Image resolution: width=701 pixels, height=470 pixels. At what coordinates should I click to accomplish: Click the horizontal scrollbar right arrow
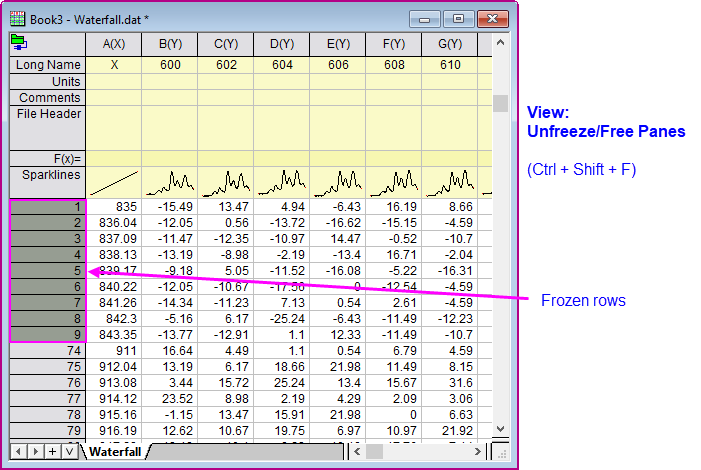[x=478, y=452]
